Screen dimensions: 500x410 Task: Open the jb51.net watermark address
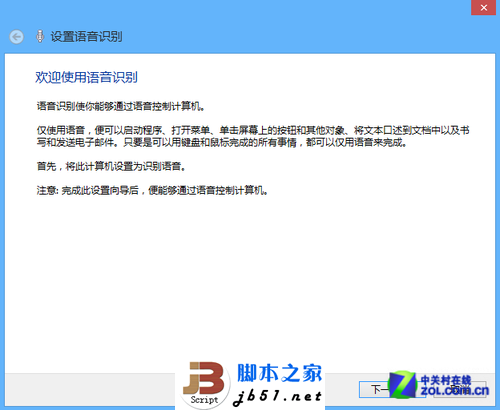(277, 397)
